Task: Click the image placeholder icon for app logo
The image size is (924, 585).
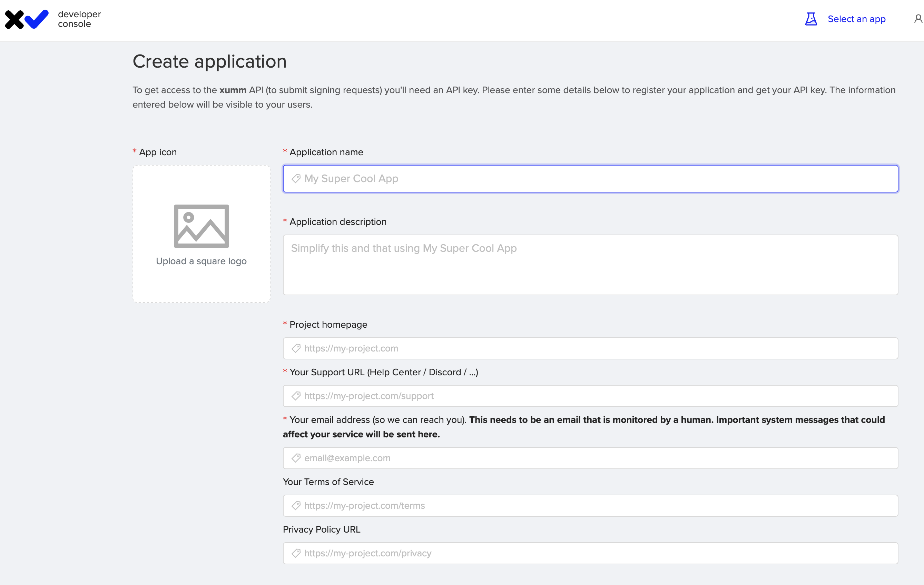Action: [201, 226]
